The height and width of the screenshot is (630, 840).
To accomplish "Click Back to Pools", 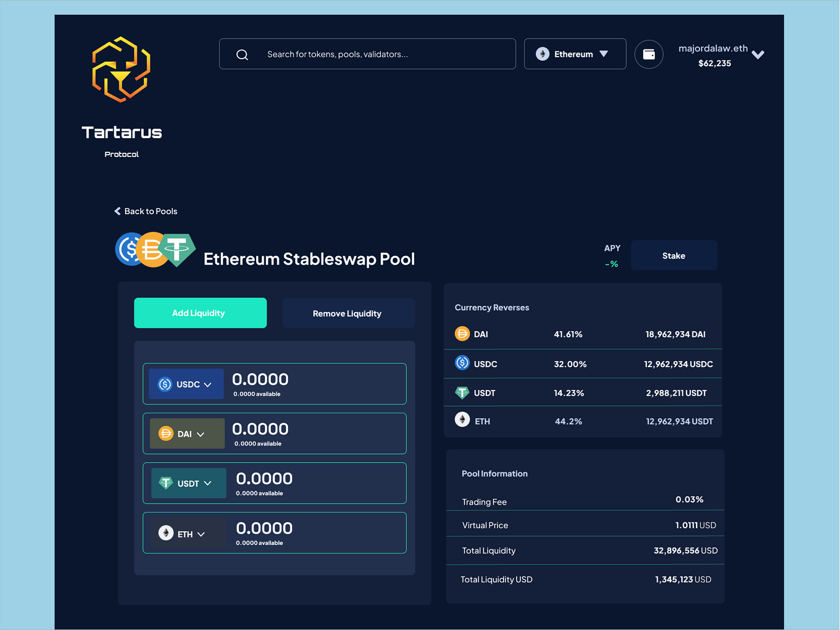I will [x=146, y=211].
